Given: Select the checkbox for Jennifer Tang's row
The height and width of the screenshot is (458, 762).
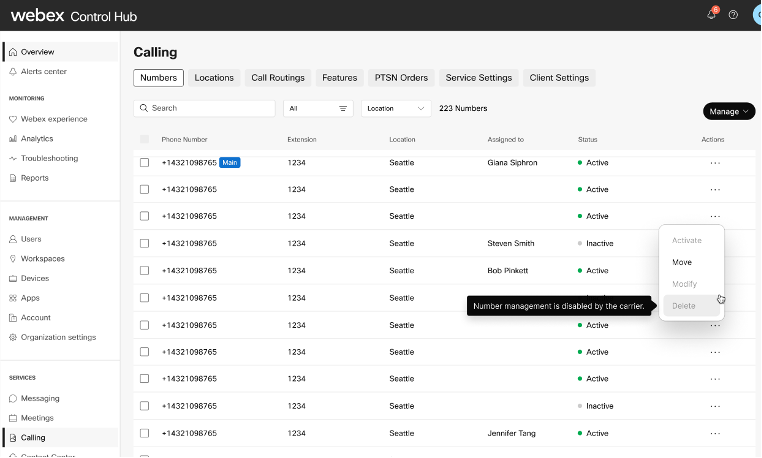Looking at the screenshot, I should pyautogui.click(x=145, y=433).
